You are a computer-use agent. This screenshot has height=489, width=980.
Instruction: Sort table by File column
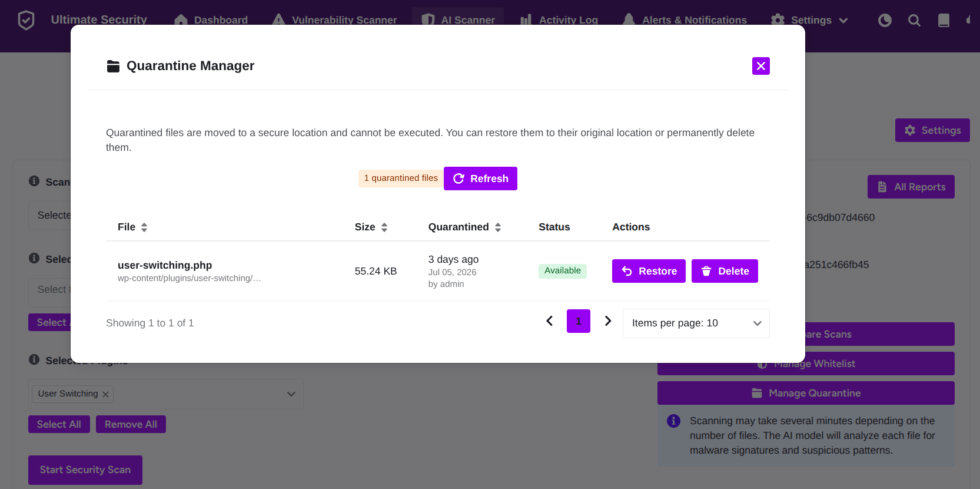click(x=132, y=227)
